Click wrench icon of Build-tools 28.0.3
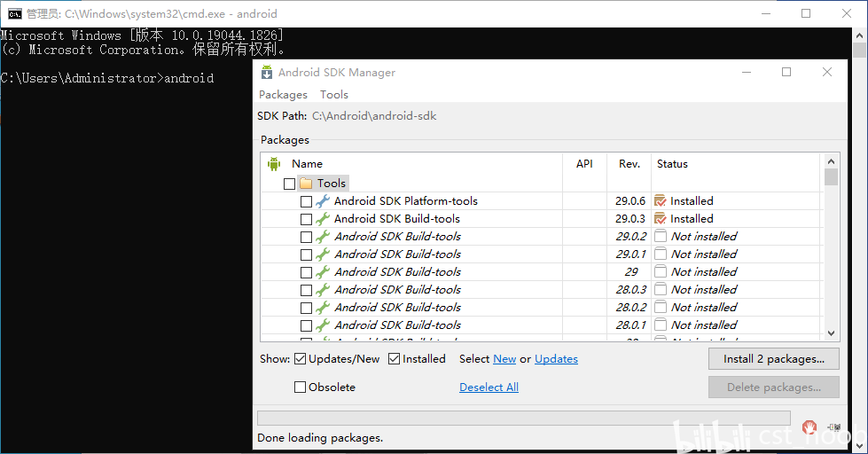This screenshot has width=868, height=454. 323,290
